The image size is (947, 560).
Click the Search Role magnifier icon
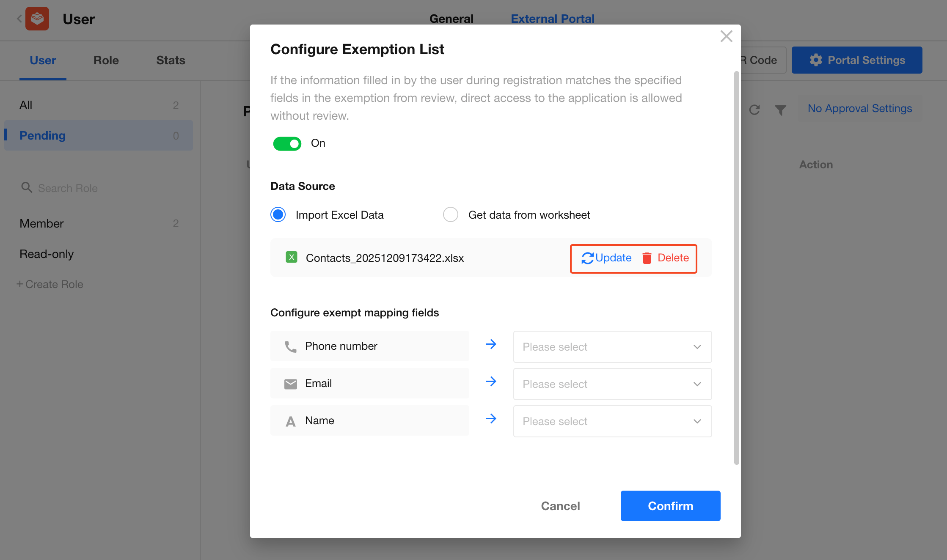pos(27,187)
